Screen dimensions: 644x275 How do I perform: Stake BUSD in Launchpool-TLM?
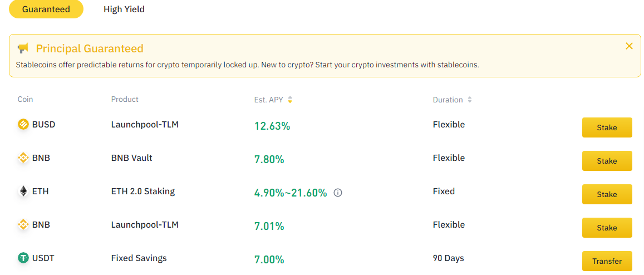607,127
